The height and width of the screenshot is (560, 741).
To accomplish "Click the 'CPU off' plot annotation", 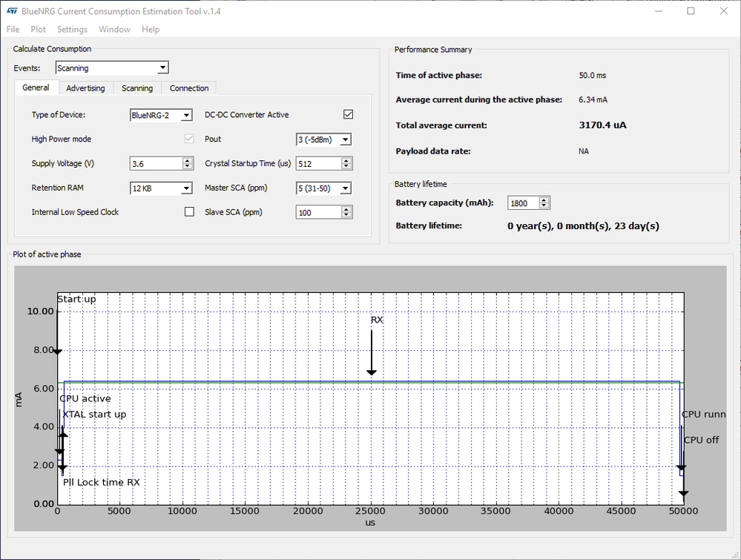I will pos(701,440).
